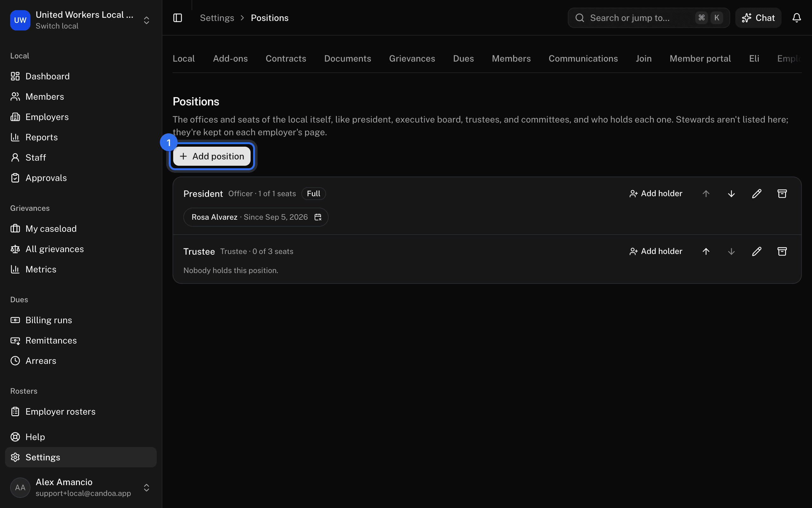Move President position down
Screen dimensions: 812x508
click(731, 194)
